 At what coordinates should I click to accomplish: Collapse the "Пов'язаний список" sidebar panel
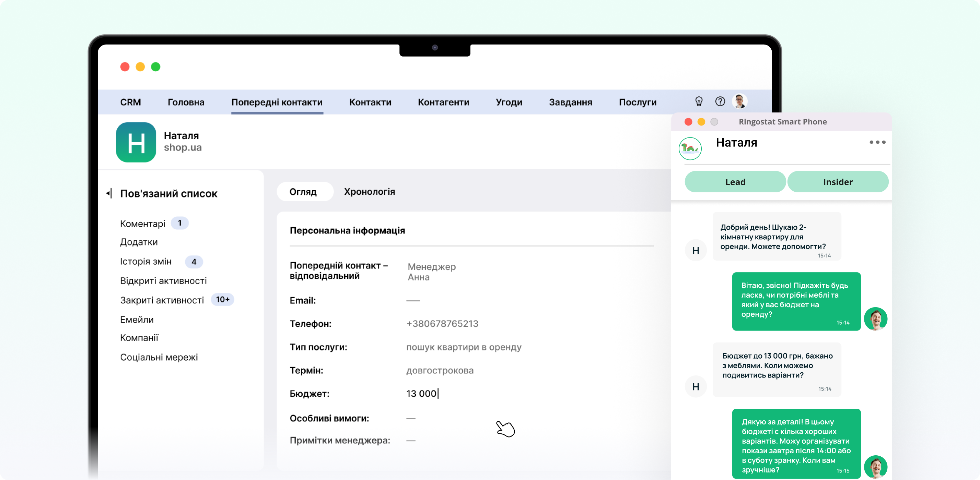(x=109, y=193)
